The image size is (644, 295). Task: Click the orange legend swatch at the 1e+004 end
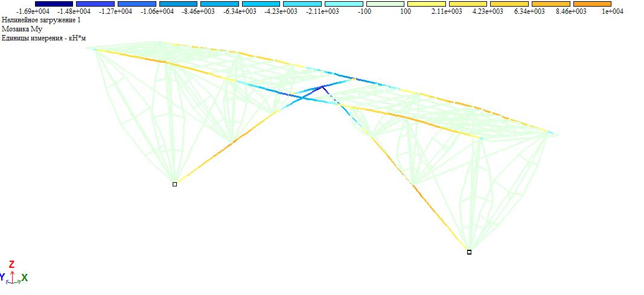tap(592, 4)
